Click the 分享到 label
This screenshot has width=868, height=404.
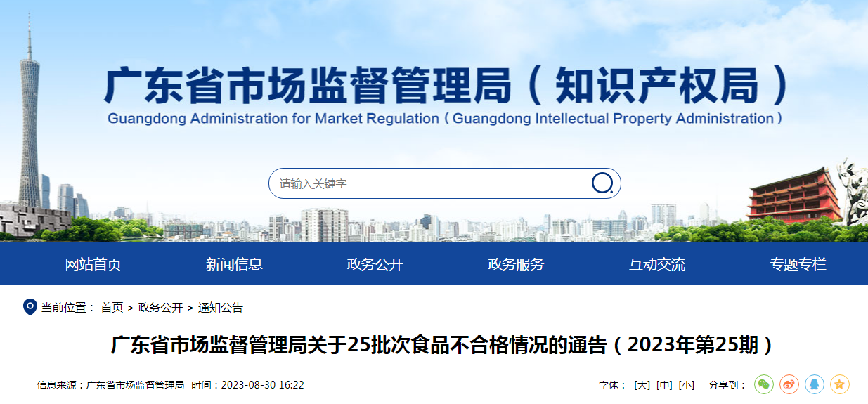727,385
